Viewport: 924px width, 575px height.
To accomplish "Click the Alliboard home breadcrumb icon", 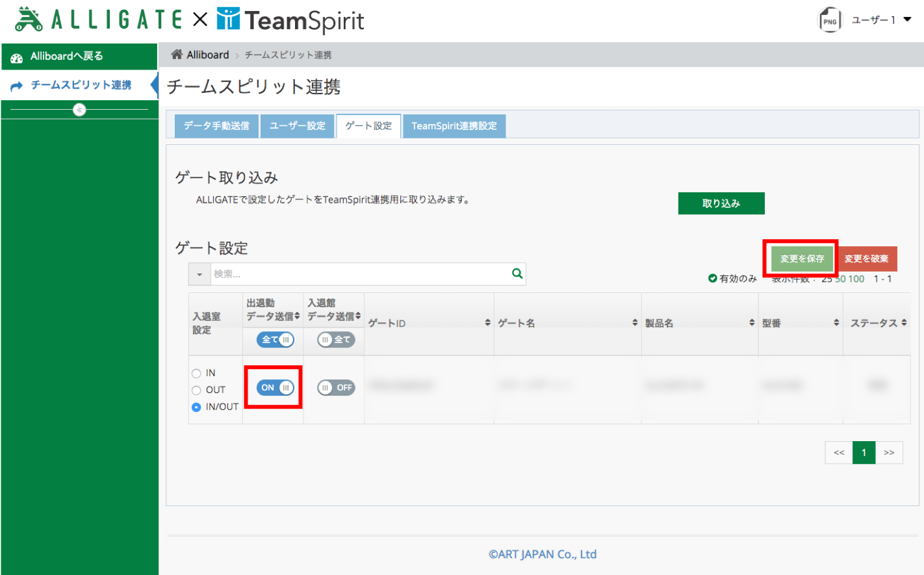I will tap(177, 55).
